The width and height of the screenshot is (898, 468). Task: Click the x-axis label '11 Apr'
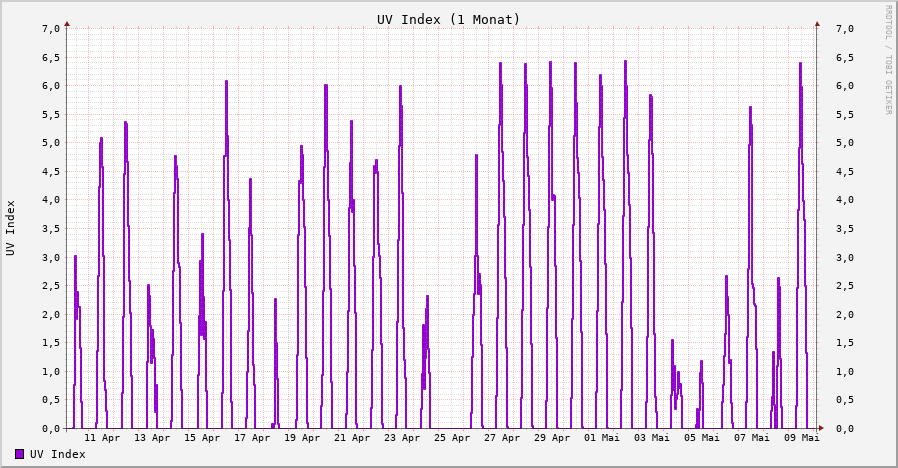click(102, 438)
